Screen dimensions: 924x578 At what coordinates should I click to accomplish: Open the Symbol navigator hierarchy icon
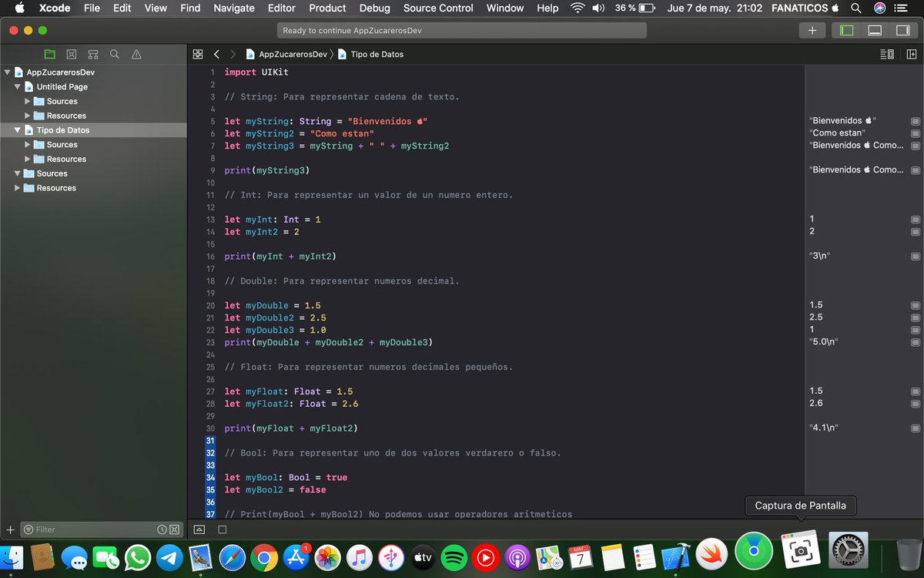pyautogui.click(x=93, y=54)
